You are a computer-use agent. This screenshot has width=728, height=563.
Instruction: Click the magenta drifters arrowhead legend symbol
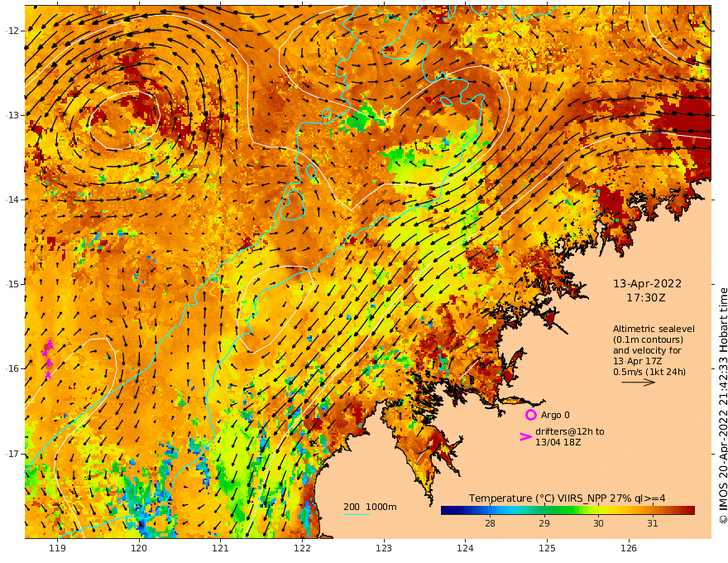(x=525, y=436)
